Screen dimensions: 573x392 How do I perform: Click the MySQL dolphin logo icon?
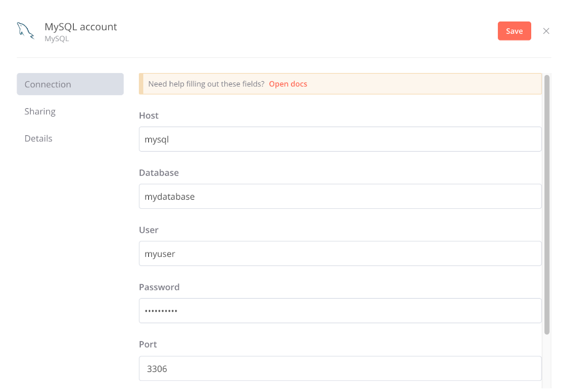click(25, 30)
